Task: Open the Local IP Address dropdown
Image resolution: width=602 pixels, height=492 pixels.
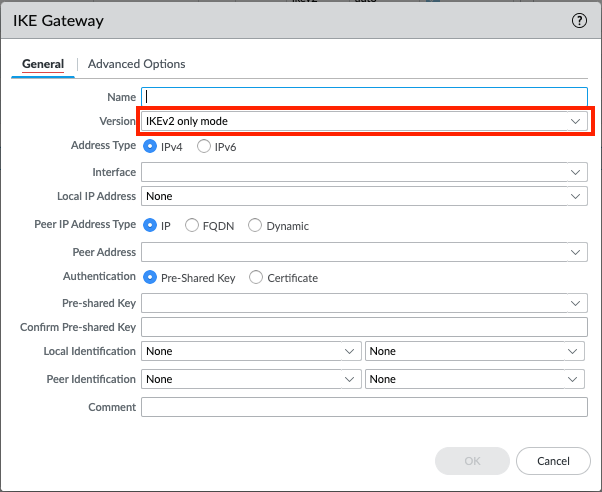Action: tap(364, 197)
